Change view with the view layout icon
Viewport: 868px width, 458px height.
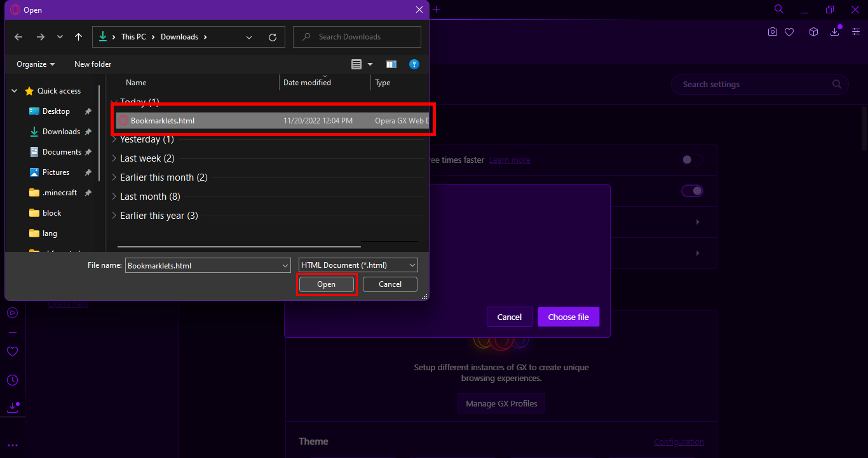[x=356, y=64]
